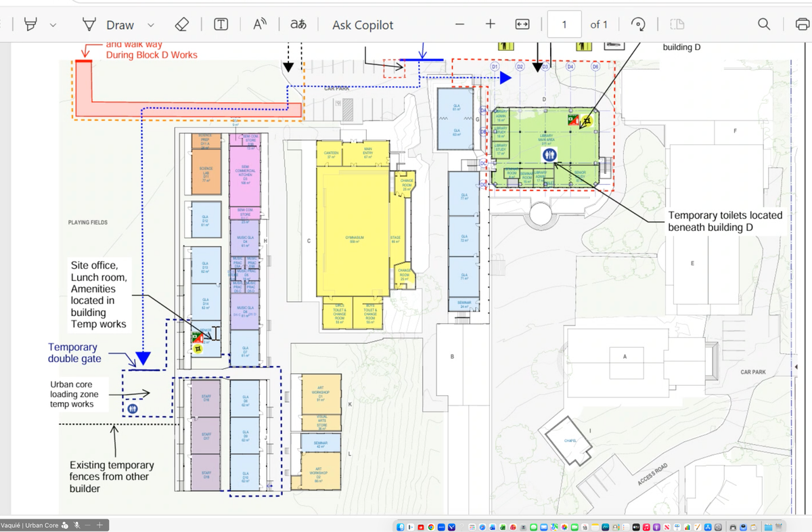Toggle the Erase tool
The height and width of the screenshot is (532, 812).
point(181,24)
